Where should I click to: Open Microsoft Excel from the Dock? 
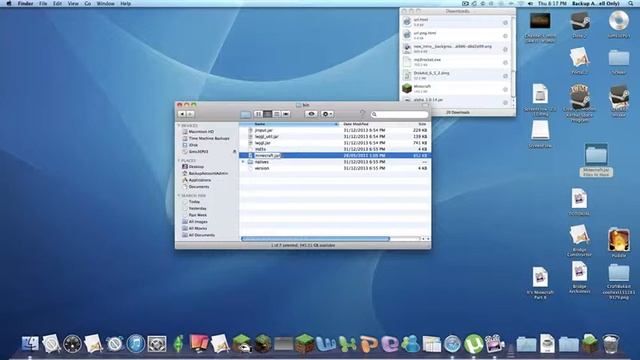(x=347, y=344)
